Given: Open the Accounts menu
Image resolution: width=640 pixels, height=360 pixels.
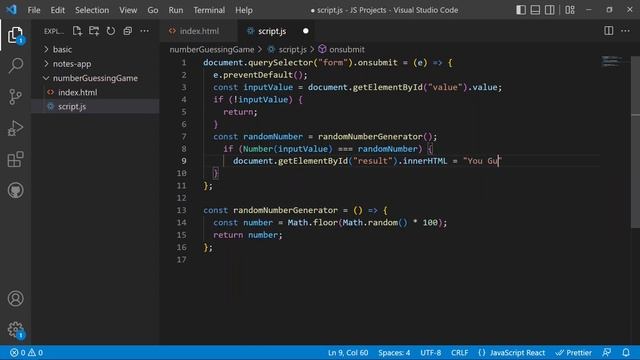Looking at the screenshot, I should point(16,299).
